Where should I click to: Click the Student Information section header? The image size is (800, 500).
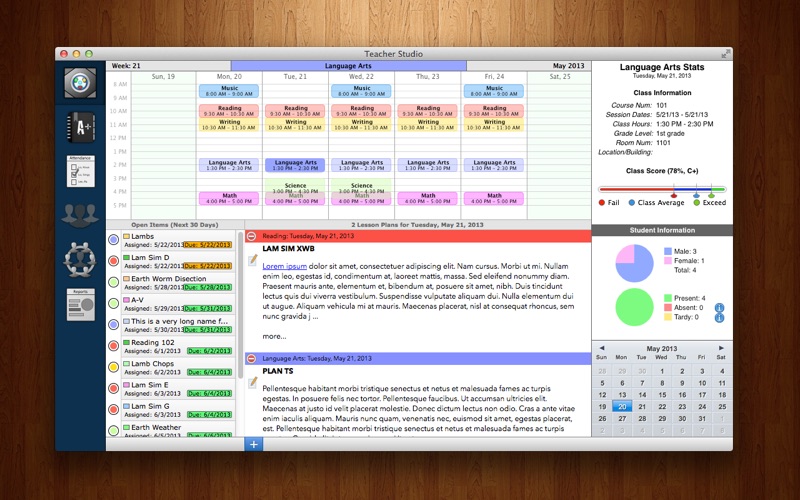(662, 230)
